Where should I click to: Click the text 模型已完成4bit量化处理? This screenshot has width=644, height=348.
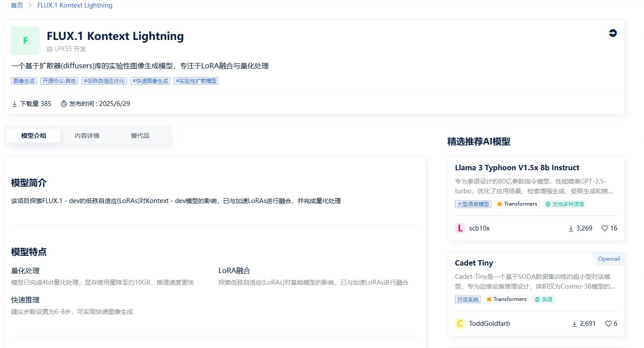103,282
